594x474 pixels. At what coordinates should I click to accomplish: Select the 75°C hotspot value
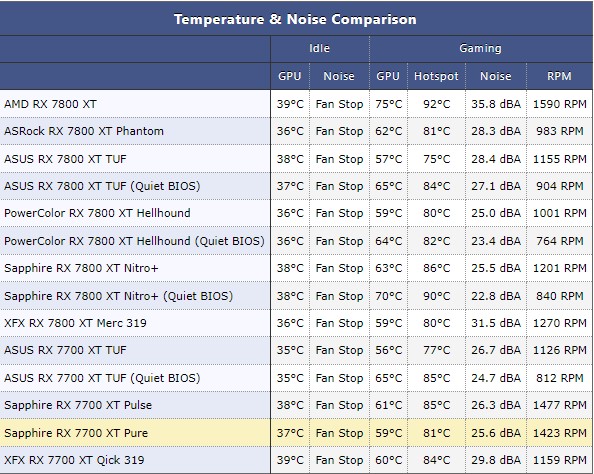coord(436,159)
